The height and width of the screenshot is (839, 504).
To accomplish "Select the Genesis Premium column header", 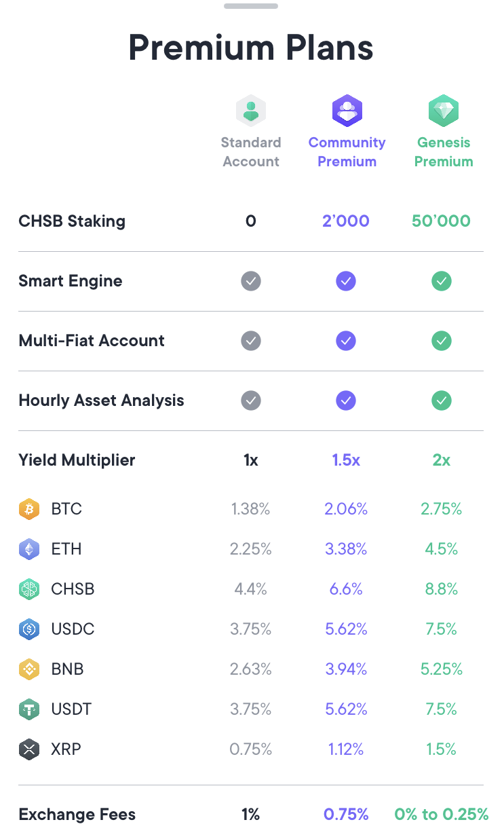I will click(x=444, y=152).
